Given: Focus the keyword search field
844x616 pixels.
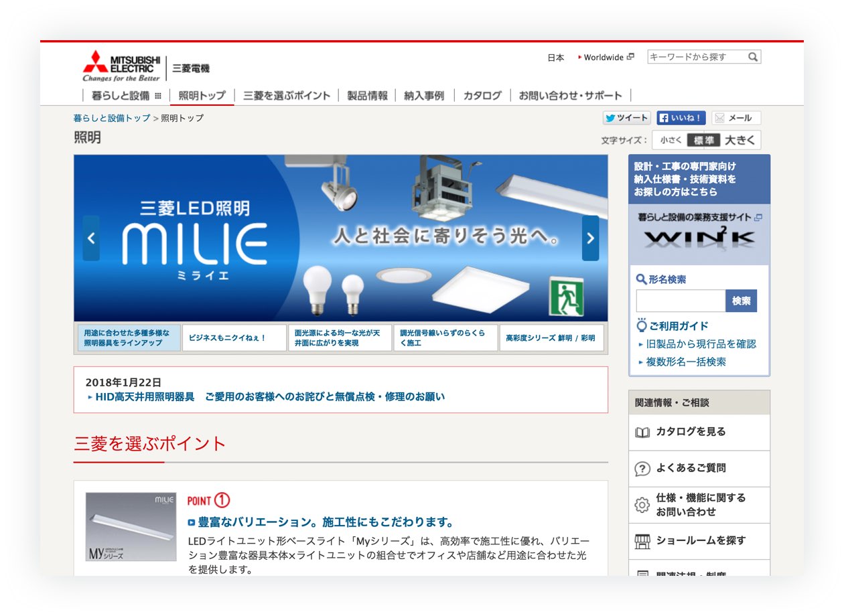Looking at the screenshot, I should (697, 57).
